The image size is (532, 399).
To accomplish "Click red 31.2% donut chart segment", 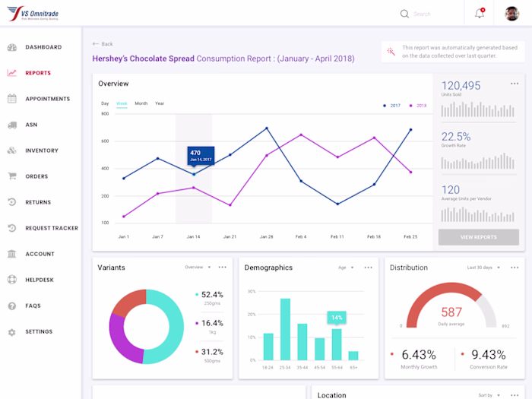I will (x=130, y=302).
